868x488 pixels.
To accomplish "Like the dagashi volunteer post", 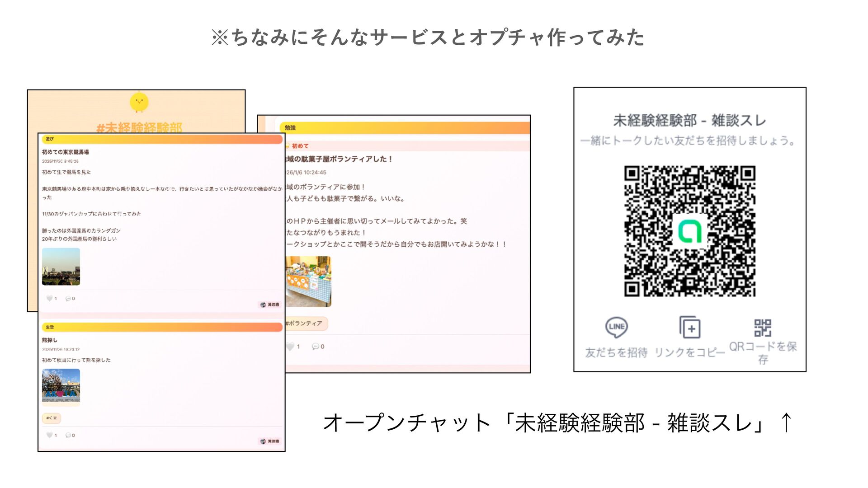I will (290, 347).
